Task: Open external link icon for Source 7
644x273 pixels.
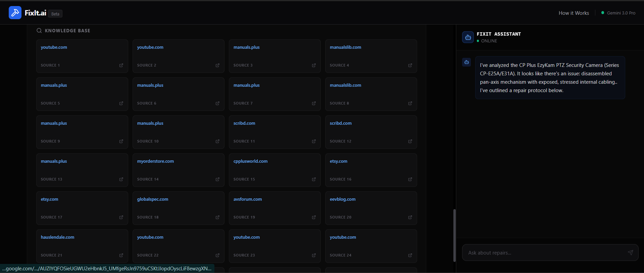Action: tap(314, 103)
